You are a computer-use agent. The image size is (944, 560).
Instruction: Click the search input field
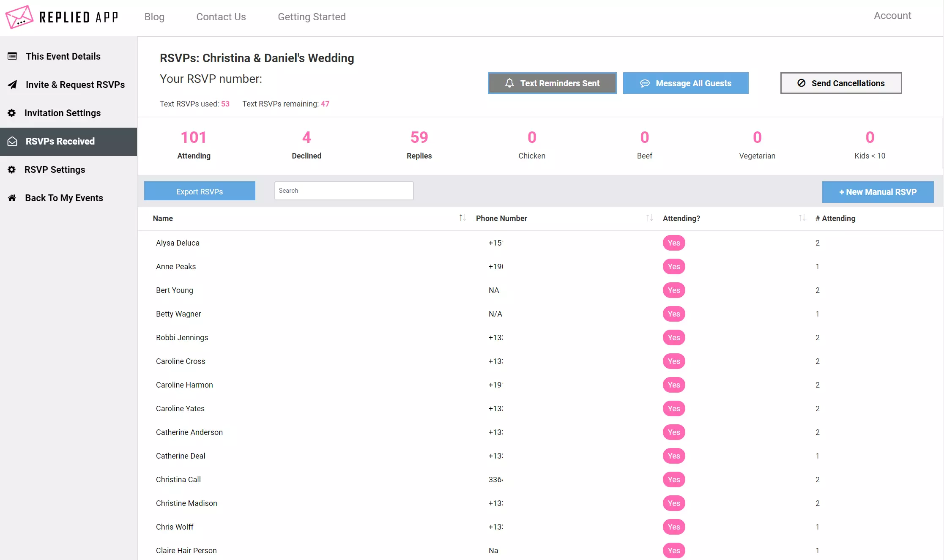click(x=343, y=190)
